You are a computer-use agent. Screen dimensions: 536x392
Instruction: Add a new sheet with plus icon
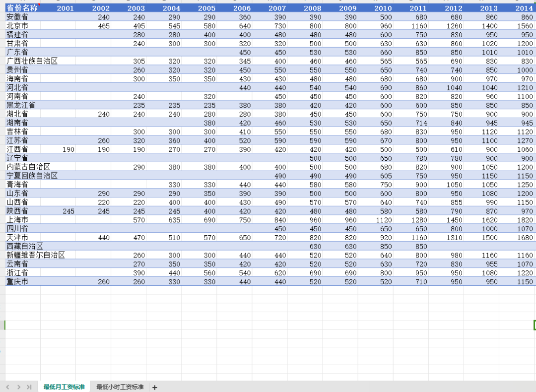click(x=154, y=387)
